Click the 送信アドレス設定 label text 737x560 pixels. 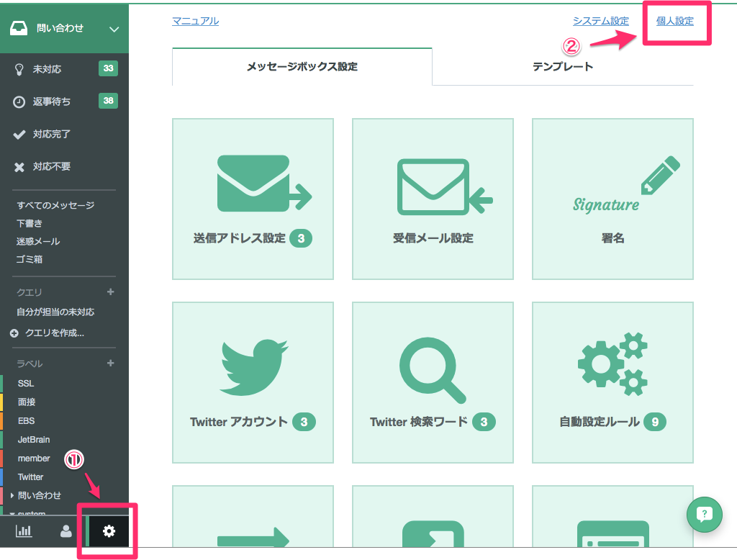coord(239,238)
